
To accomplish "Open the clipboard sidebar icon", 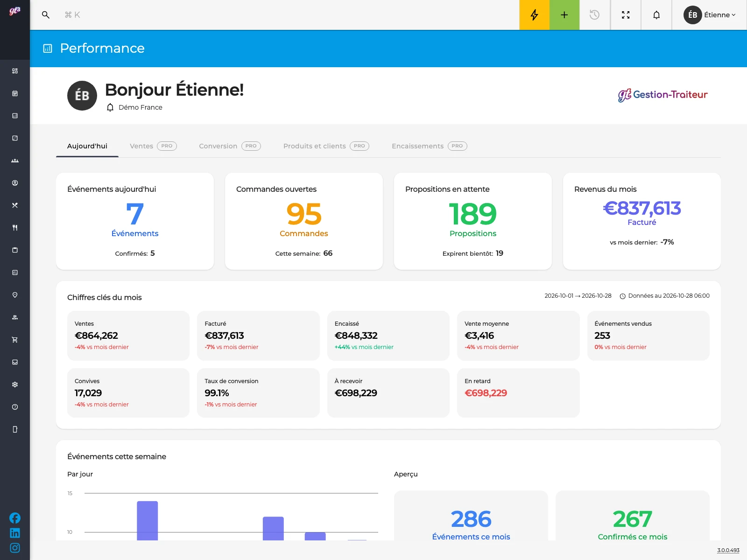I will (15, 250).
